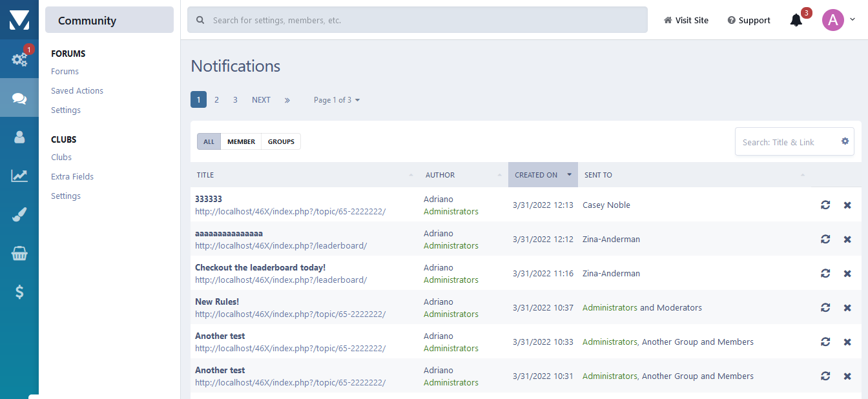The width and height of the screenshot is (868, 399).
Task: Click the logo at top left corner
Action: (x=19, y=19)
